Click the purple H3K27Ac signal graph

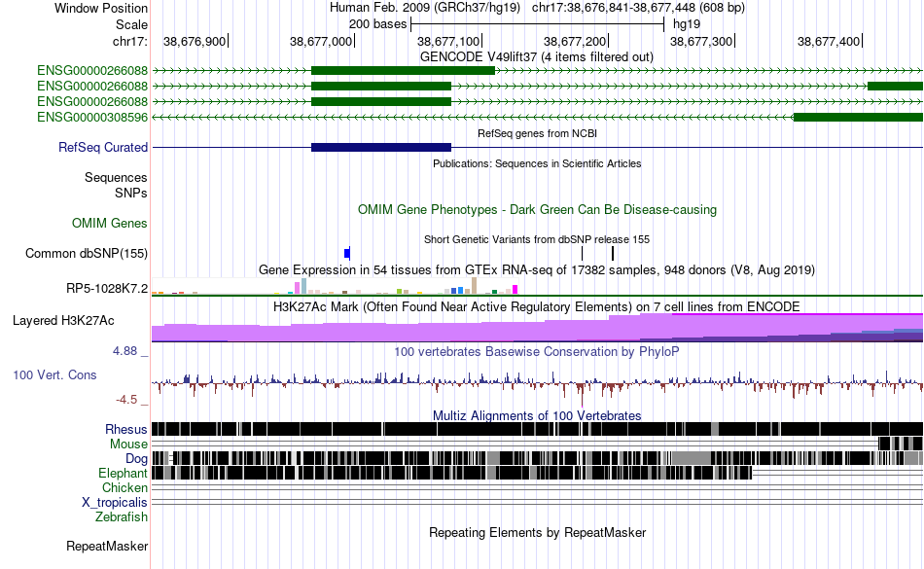click(537, 329)
